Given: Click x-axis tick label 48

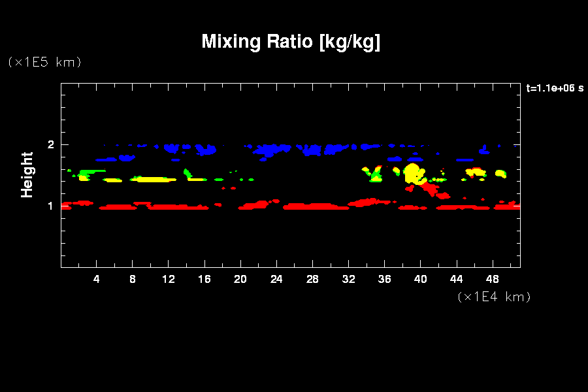Looking at the screenshot, I should pos(492,280).
